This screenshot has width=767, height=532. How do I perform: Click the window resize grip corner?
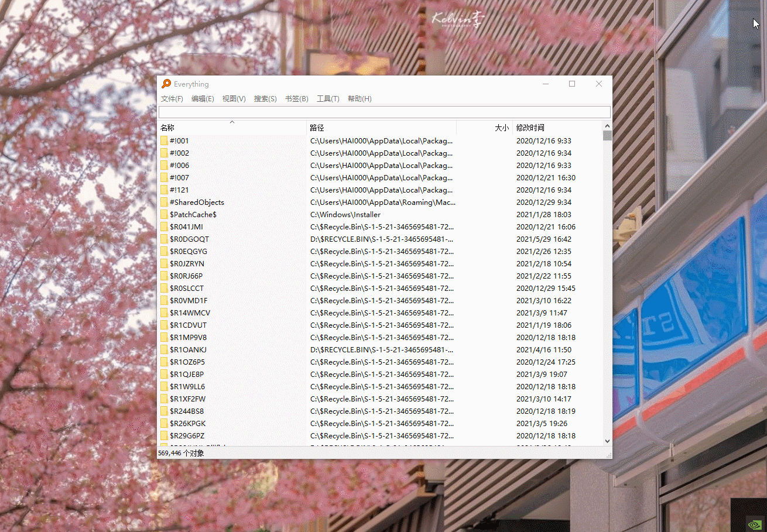coord(608,454)
